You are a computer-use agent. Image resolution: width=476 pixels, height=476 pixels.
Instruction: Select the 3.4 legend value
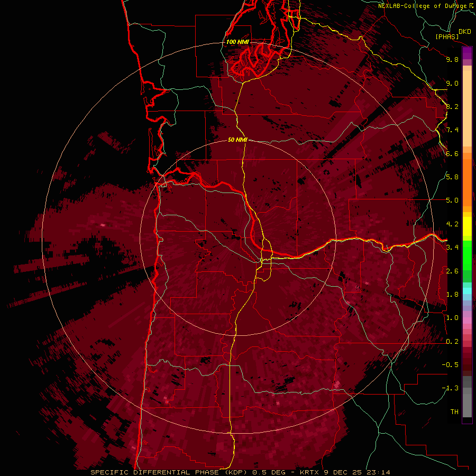pos(452,248)
